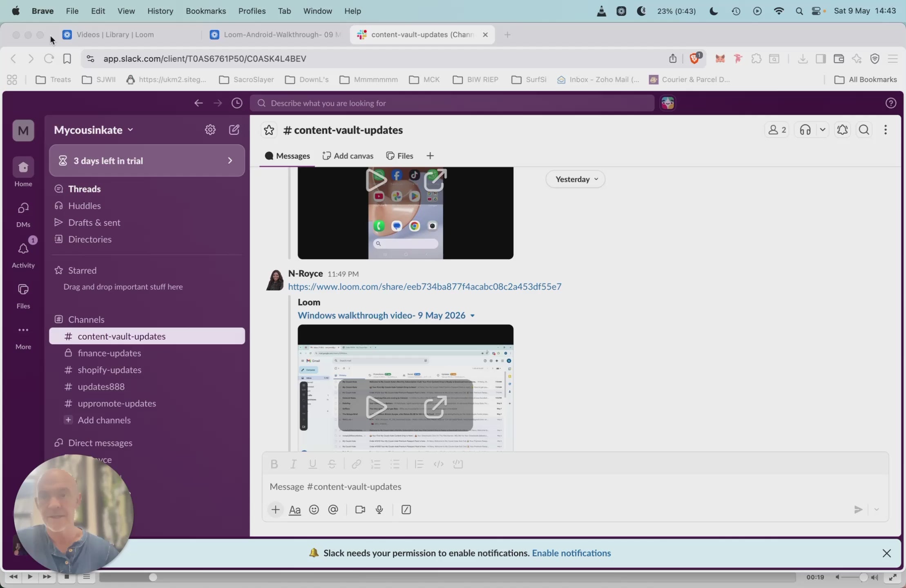Open attachment plus menu in composer
This screenshot has width=906, height=588.
276,510
